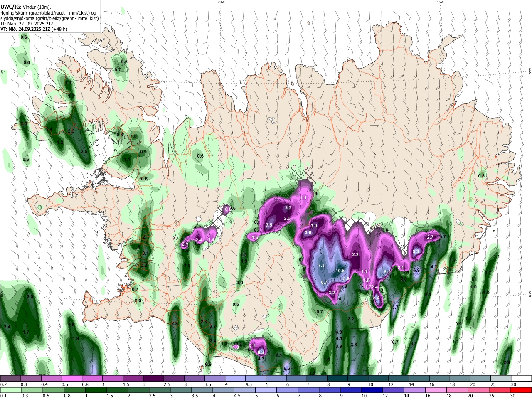
Task: Pick the darkest green swatch between 1 and 1.5
Action: coord(96,390)
